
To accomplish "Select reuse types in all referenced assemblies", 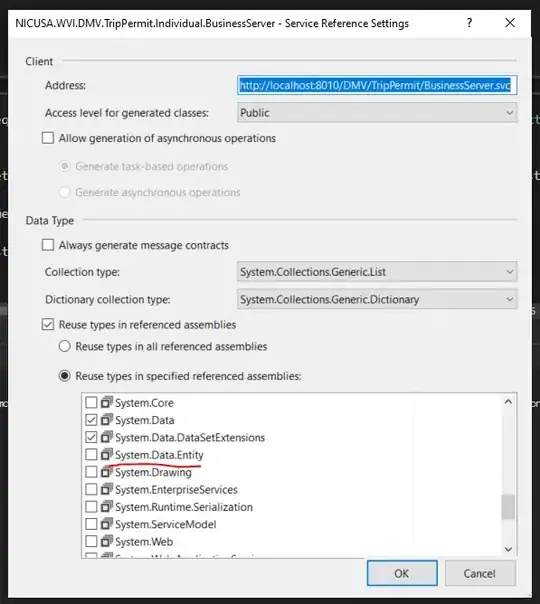I will (65, 346).
